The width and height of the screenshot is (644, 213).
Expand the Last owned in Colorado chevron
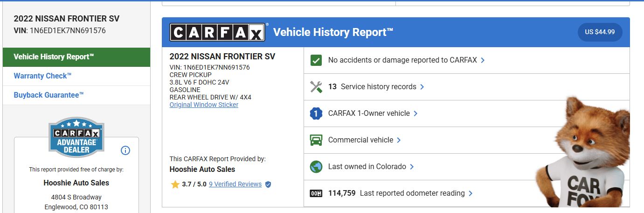(x=412, y=167)
